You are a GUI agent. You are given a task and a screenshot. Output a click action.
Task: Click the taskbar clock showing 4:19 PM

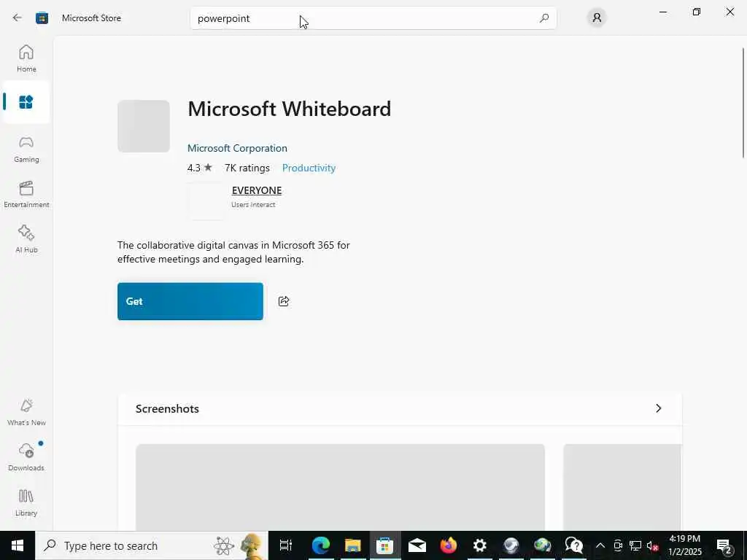(685, 545)
